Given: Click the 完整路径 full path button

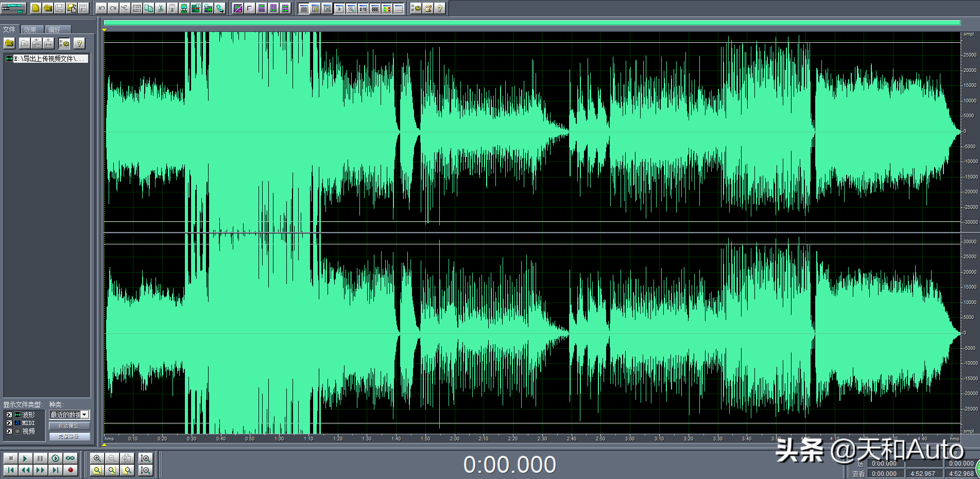Looking at the screenshot, I should 69,436.
